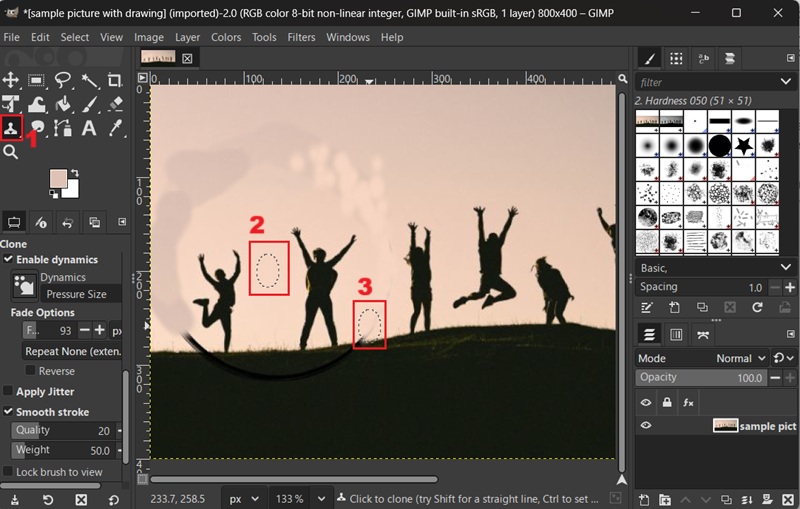Select the Text tool
This screenshot has height=509, width=800.
click(x=89, y=128)
